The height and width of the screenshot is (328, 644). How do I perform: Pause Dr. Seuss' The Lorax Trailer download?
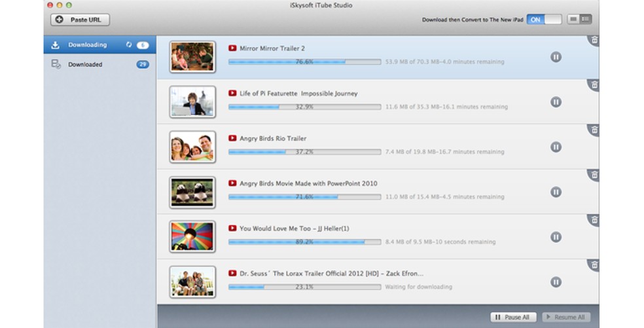[x=556, y=282]
